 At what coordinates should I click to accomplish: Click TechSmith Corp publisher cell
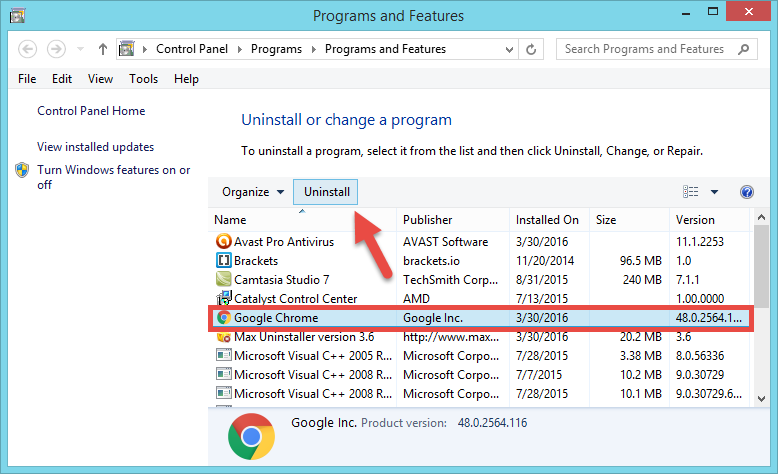click(450, 279)
